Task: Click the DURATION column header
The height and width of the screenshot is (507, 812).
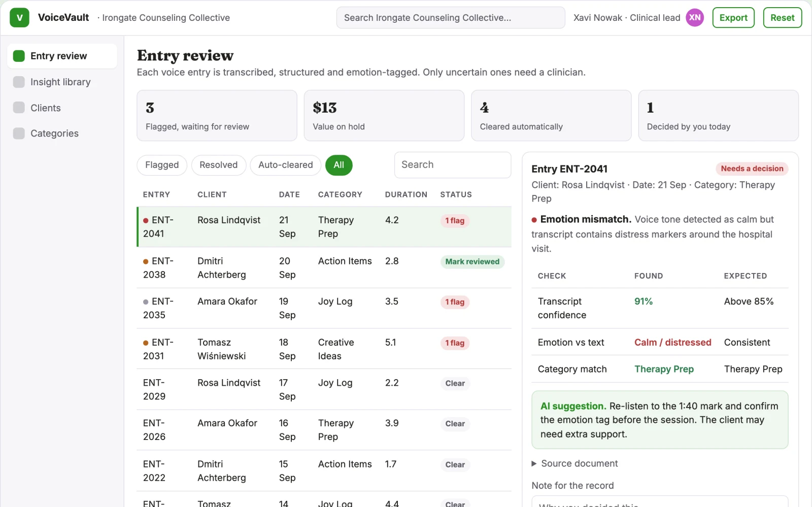Action: 406,195
